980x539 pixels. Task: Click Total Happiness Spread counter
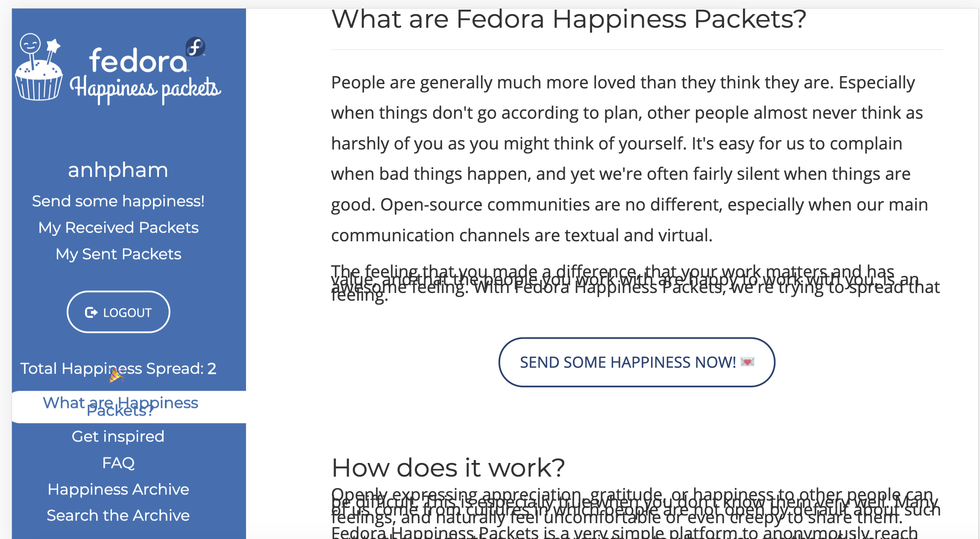[118, 368]
